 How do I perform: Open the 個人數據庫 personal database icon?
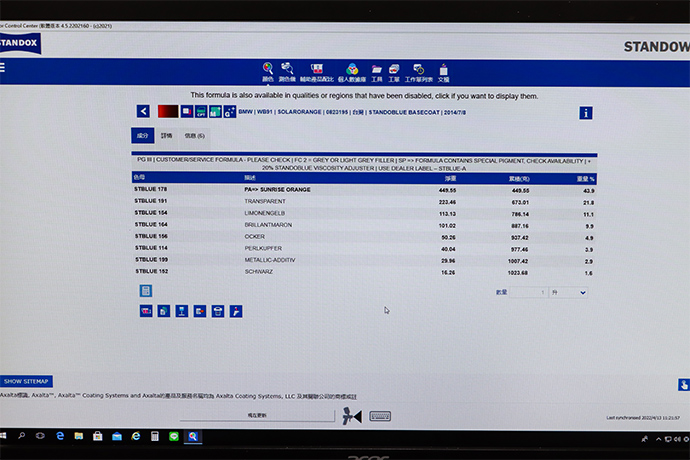[352, 73]
